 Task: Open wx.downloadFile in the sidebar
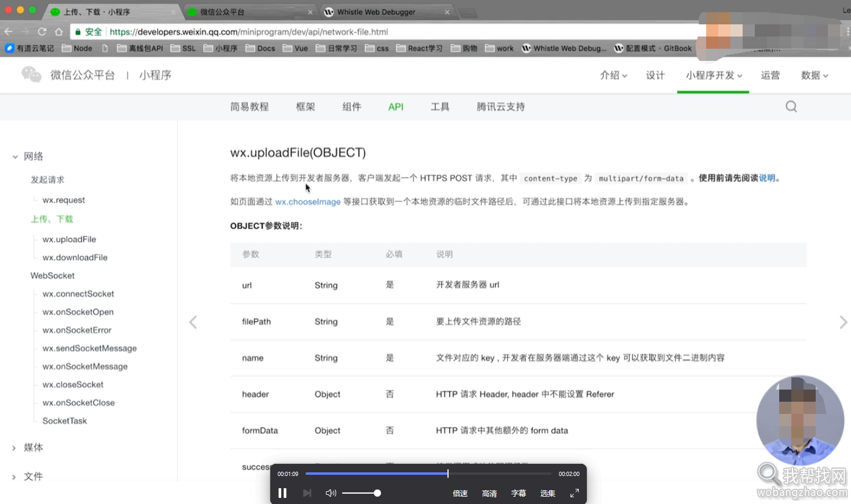[75, 257]
